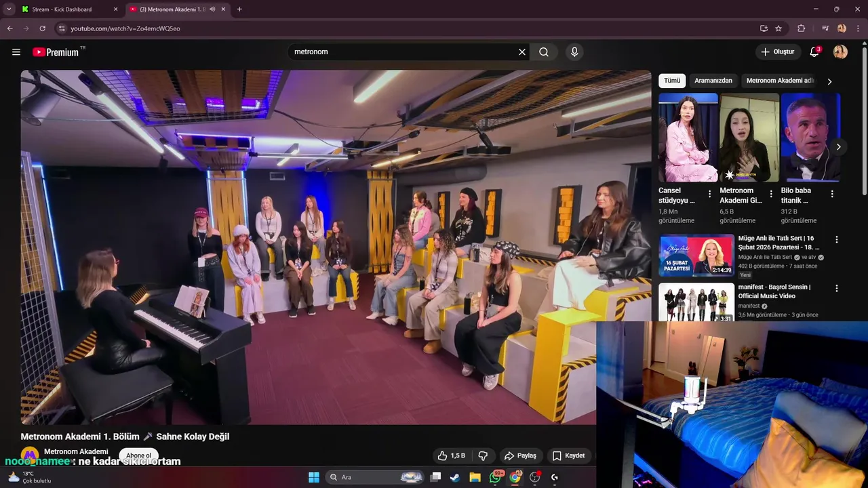
Task: Click the Oluştur create button
Action: tap(777, 52)
